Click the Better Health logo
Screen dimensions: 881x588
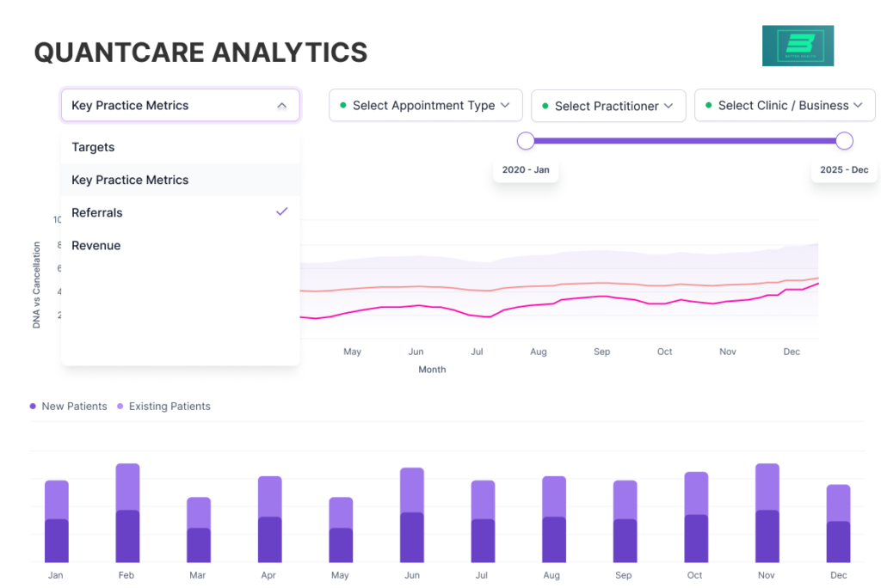tap(798, 46)
